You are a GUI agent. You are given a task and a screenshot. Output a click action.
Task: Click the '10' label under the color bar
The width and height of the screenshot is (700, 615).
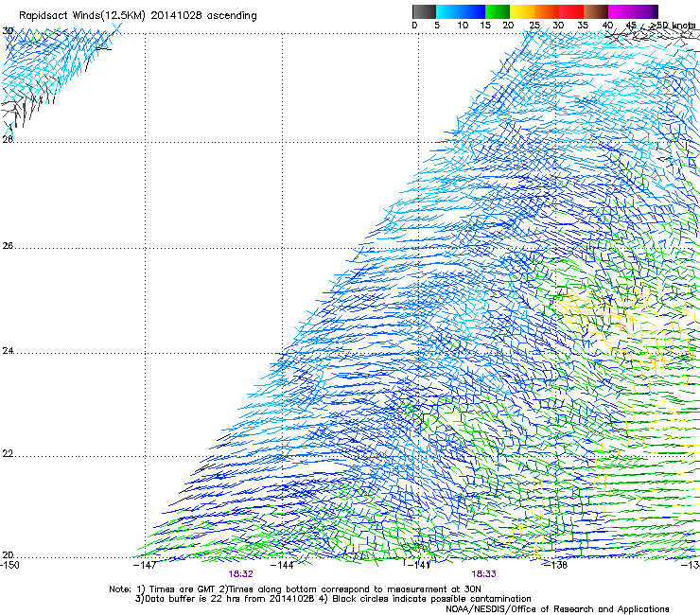click(x=463, y=26)
